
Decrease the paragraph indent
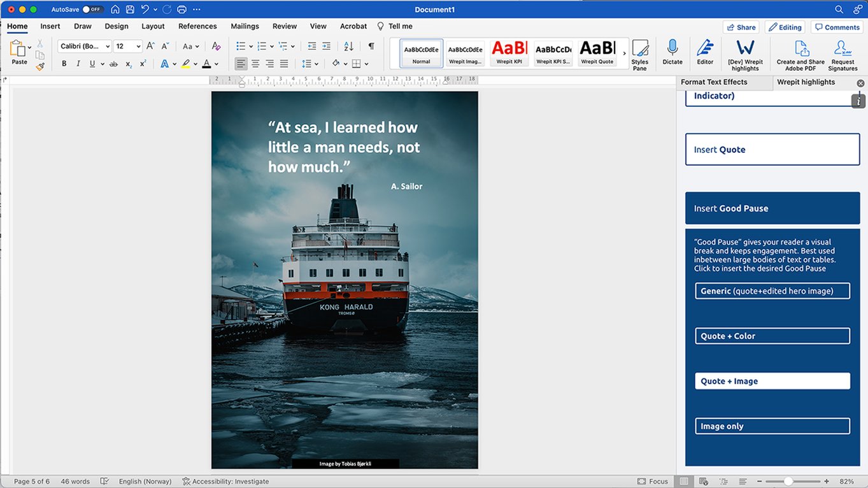click(x=312, y=47)
